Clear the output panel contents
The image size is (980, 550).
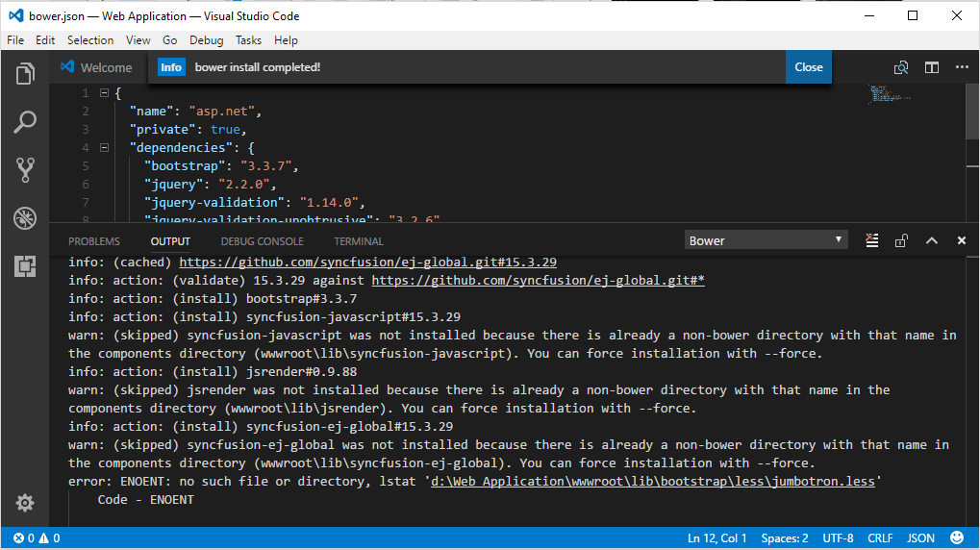click(x=872, y=240)
